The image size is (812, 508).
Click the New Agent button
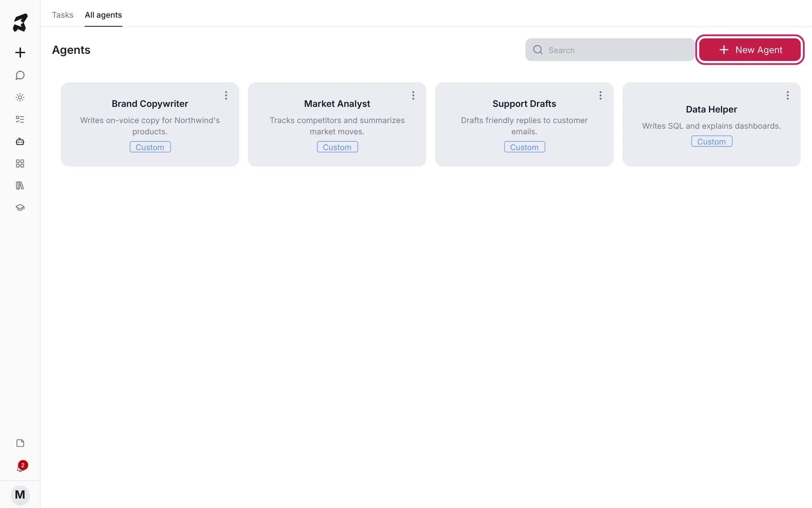(x=750, y=50)
